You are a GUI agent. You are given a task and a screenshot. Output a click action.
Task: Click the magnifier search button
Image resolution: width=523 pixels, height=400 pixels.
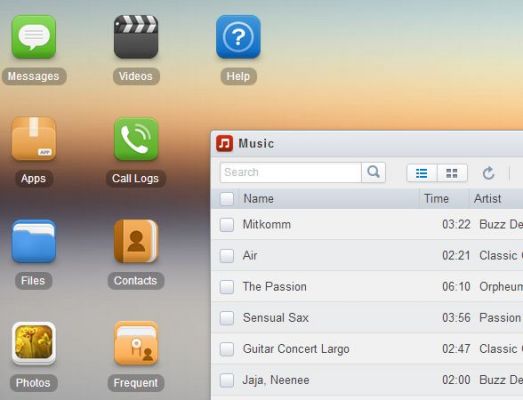pos(373,172)
